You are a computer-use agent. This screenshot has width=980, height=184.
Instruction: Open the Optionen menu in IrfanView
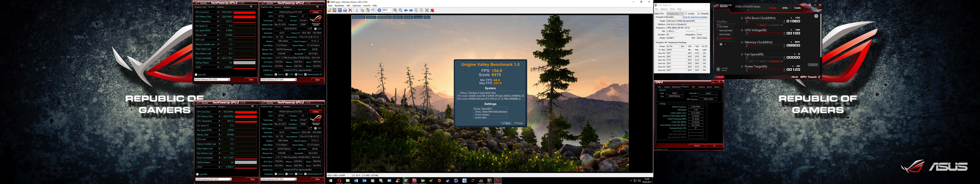[x=357, y=6]
